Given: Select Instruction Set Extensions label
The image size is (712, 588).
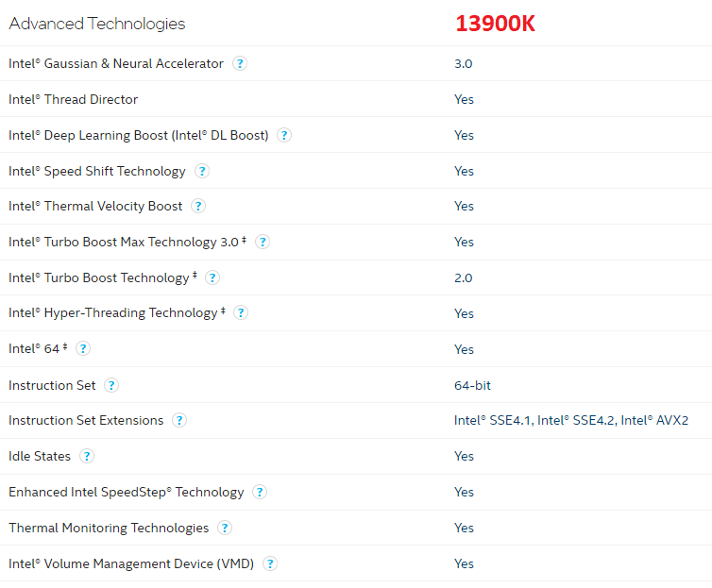Looking at the screenshot, I should point(86,420).
